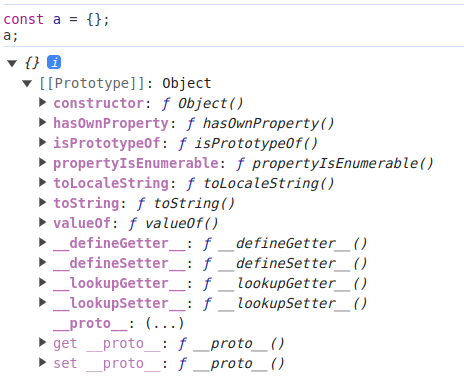Viewport: 464px width, 379px height.
Task: Select the constructor property name
Action: 99,103
